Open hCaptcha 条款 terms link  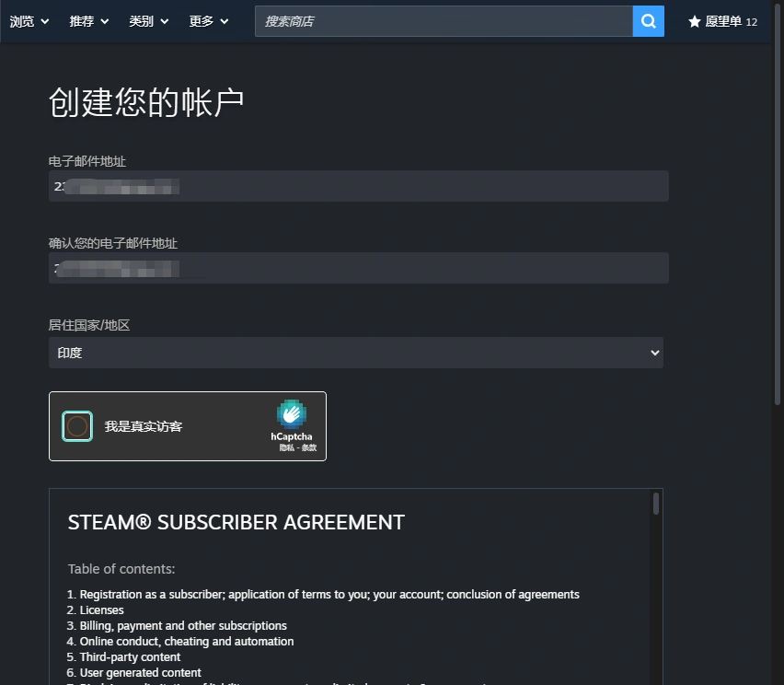point(309,447)
